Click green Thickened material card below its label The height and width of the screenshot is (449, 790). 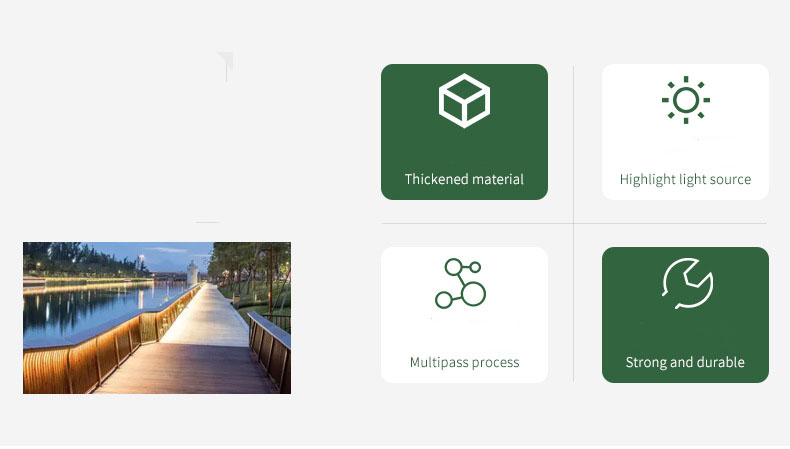tap(464, 193)
